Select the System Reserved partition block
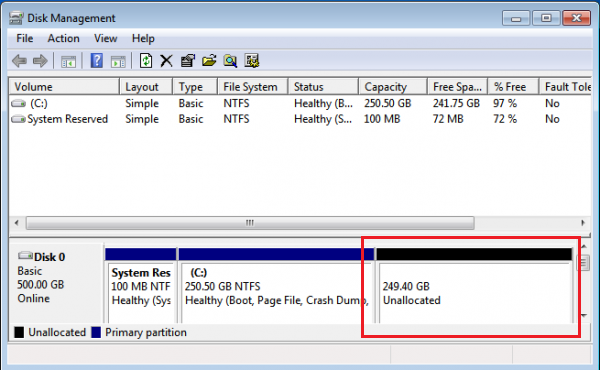The width and height of the screenshot is (600, 370). (141, 285)
